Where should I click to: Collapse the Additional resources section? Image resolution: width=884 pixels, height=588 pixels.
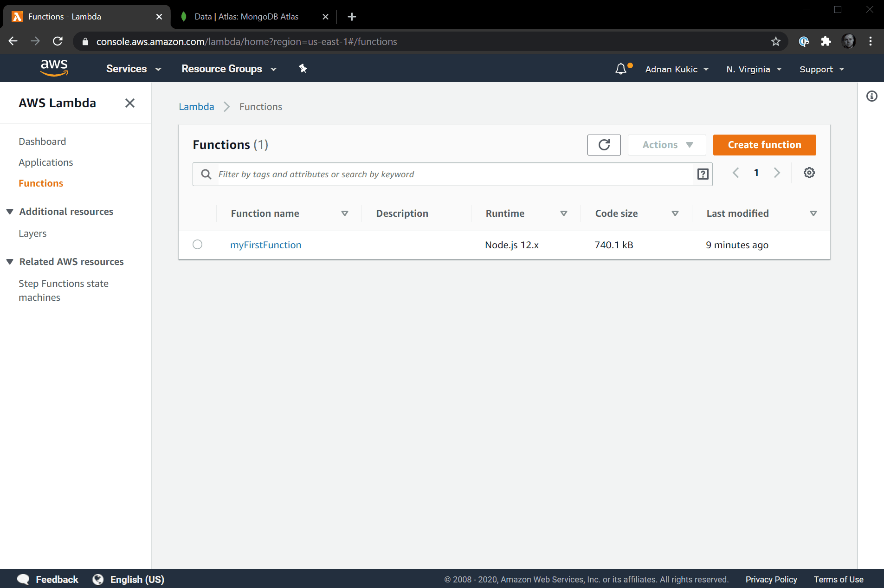pyautogui.click(x=10, y=212)
